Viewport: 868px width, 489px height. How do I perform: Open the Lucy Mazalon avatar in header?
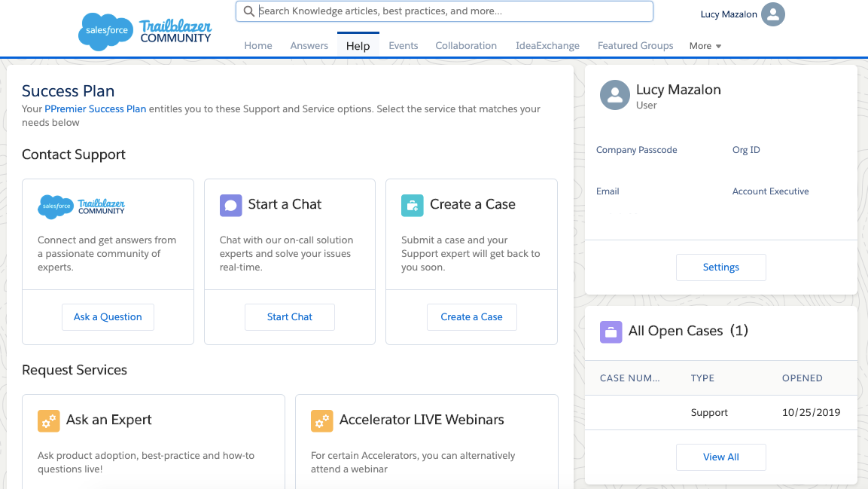coord(773,14)
